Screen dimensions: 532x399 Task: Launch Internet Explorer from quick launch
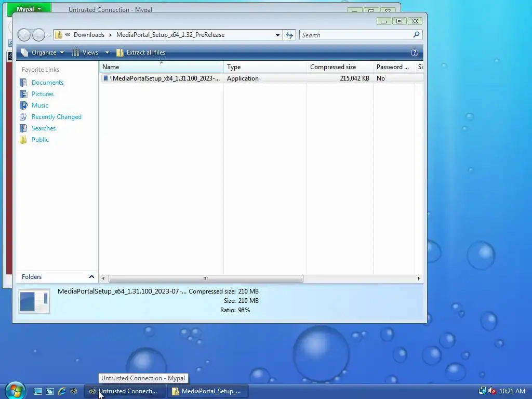click(x=62, y=391)
